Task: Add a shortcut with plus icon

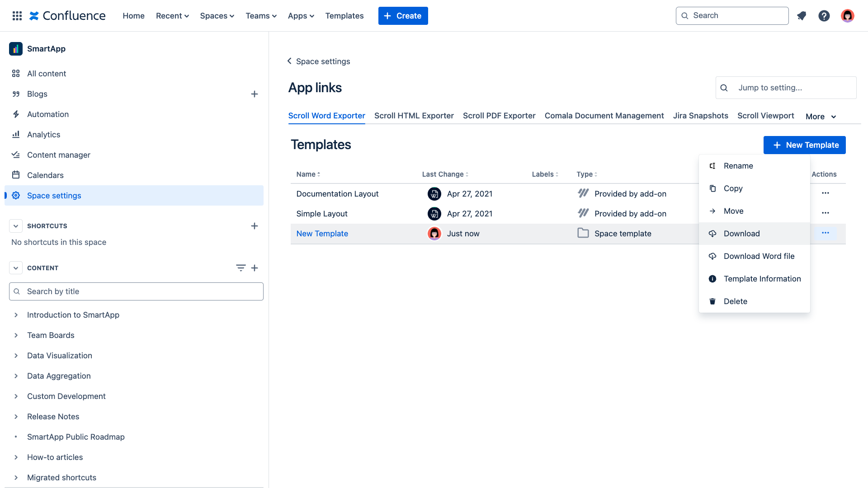Action: click(x=255, y=226)
